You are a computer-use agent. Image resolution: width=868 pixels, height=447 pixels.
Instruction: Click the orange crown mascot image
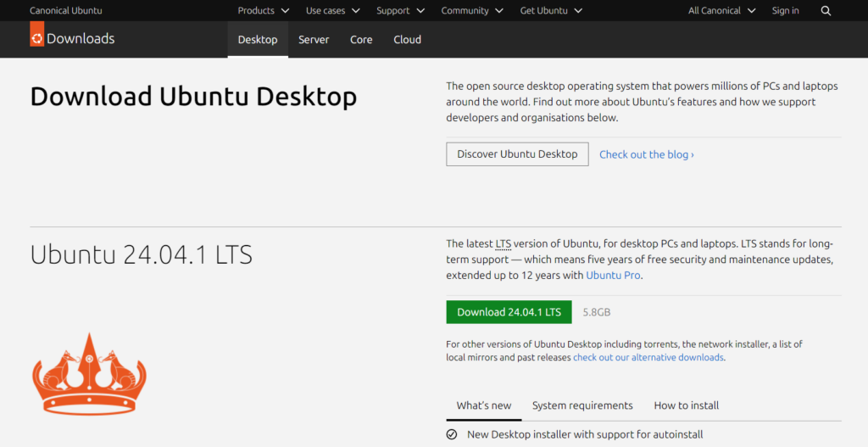pyautogui.click(x=89, y=374)
